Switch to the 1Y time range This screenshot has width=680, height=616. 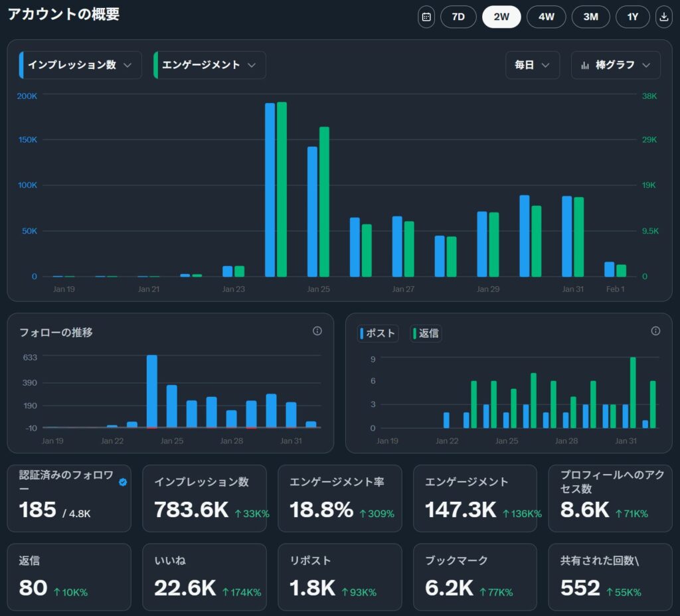(x=632, y=17)
